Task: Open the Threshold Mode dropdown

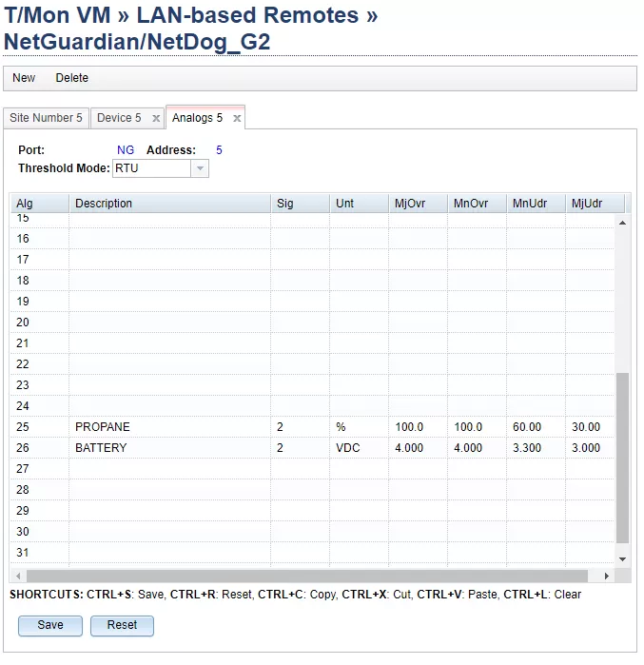Action: pos(199,168)
